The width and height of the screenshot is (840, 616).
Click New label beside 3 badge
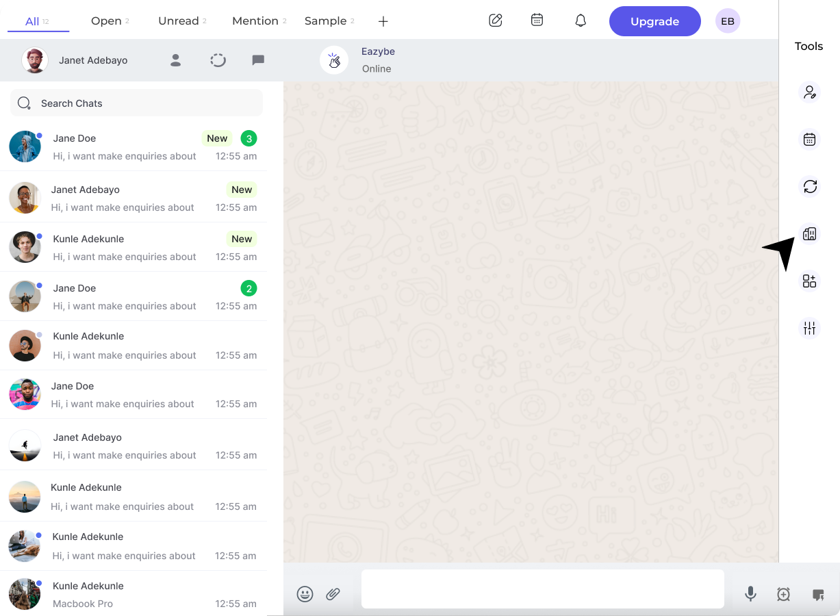[217, 138]
